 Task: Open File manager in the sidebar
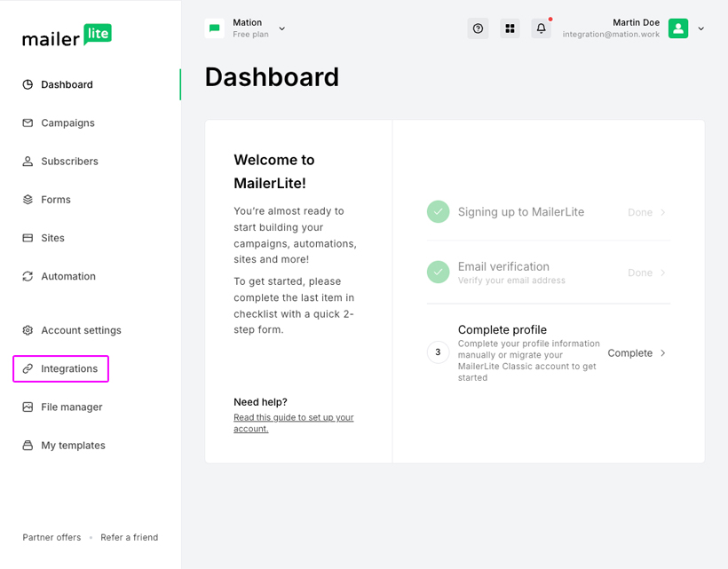[x=72, y=407]
